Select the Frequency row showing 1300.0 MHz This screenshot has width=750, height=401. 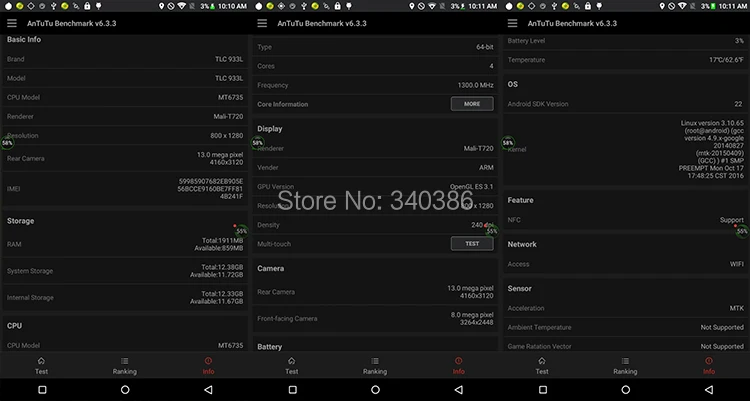(x=375, y=85)
